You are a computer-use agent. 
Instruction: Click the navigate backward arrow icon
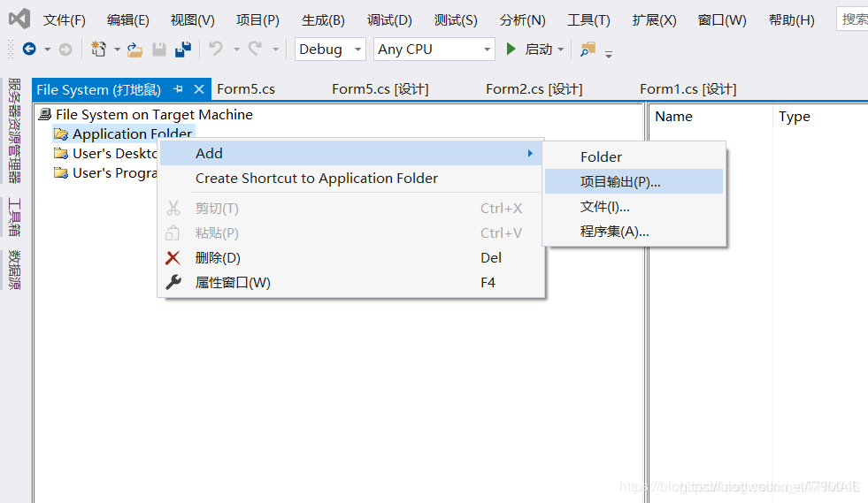[x=29, y=50]
